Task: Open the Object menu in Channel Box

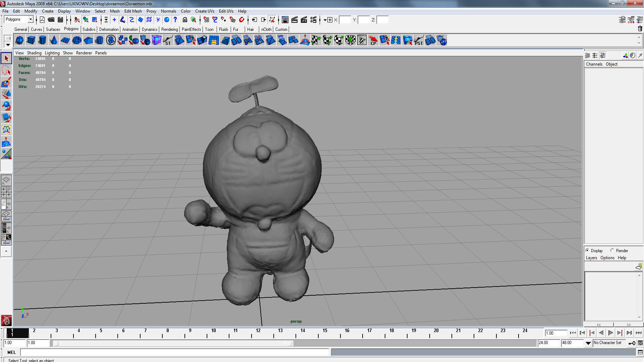Action: click(611, 64)
